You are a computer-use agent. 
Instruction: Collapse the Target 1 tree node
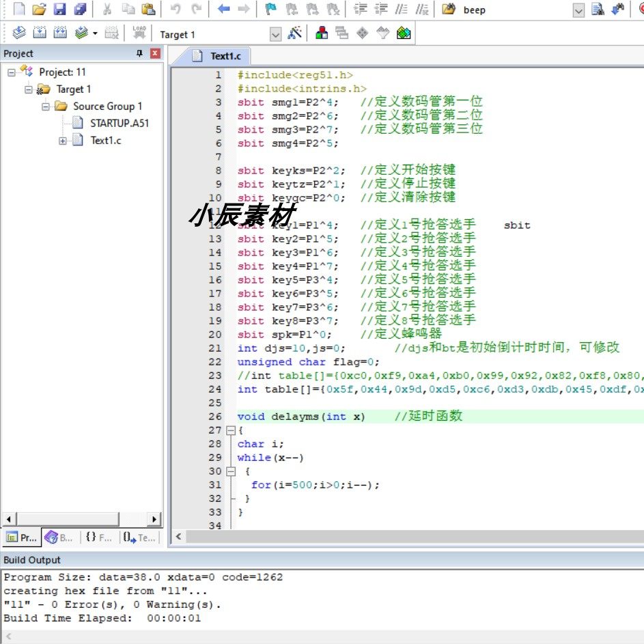tap(28, 89)
